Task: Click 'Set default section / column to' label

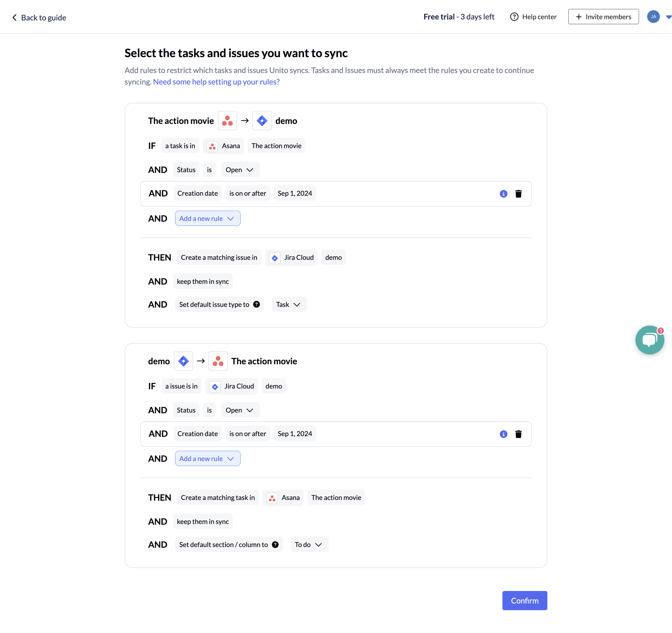Action: tap(223, 545)
